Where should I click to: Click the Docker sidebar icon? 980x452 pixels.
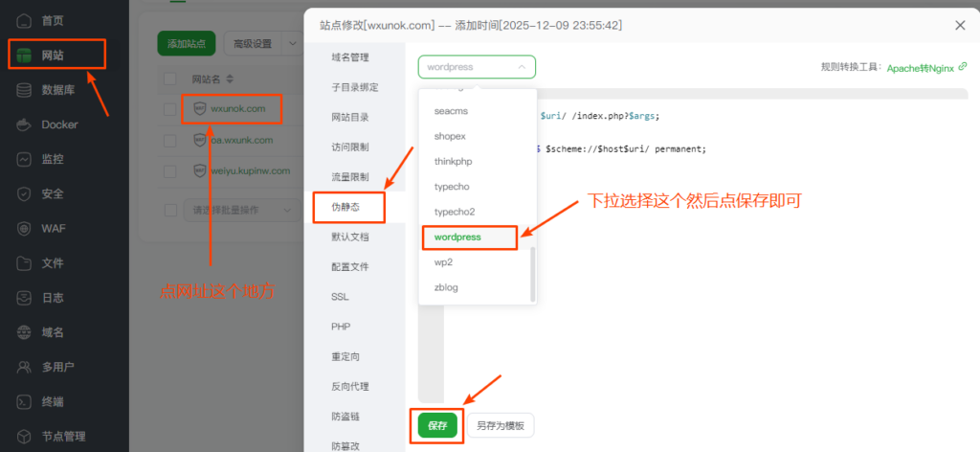pos(24,124)
